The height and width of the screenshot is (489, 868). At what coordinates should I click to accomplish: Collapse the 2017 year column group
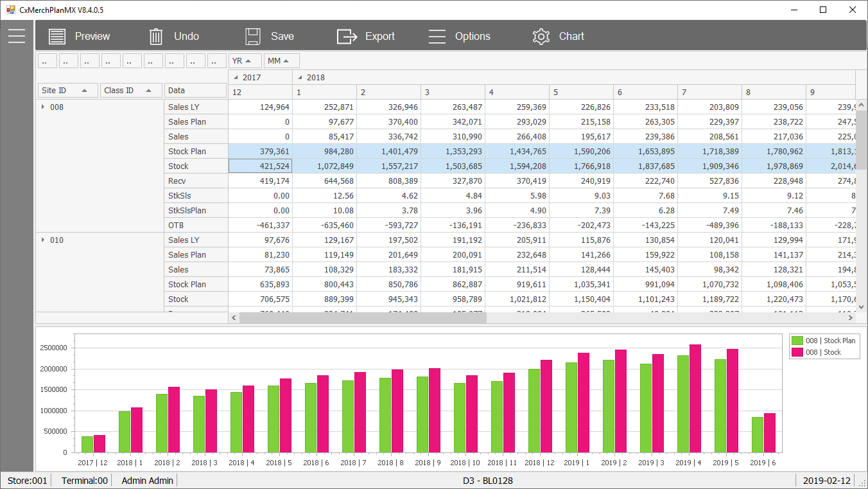pos(234,78)
